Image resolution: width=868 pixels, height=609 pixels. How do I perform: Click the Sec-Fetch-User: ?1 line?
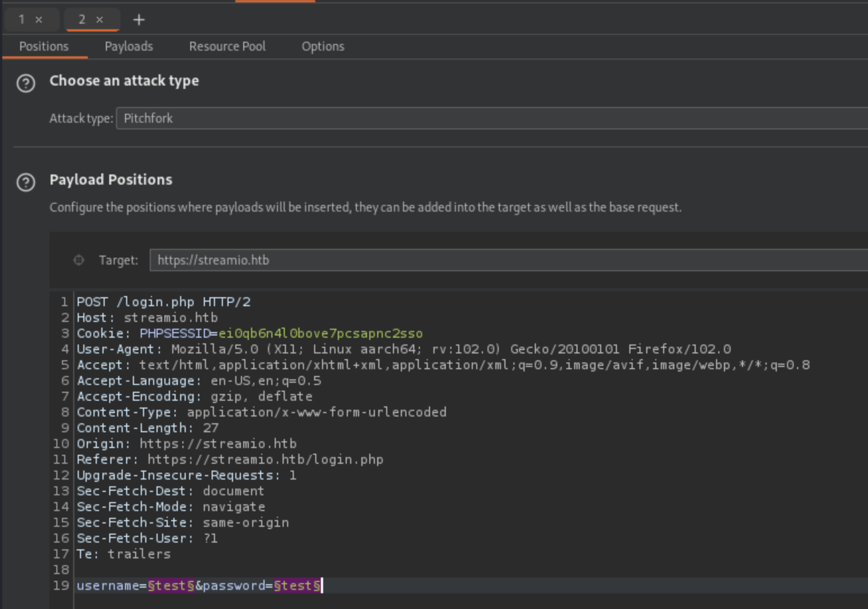coord(147,538)
